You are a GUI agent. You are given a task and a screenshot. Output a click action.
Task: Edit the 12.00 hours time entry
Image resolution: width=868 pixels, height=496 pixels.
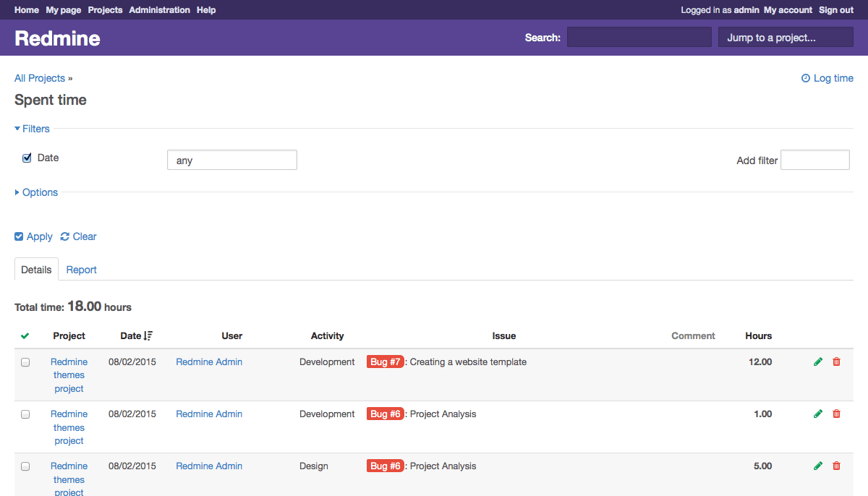(x=818, y=362)
